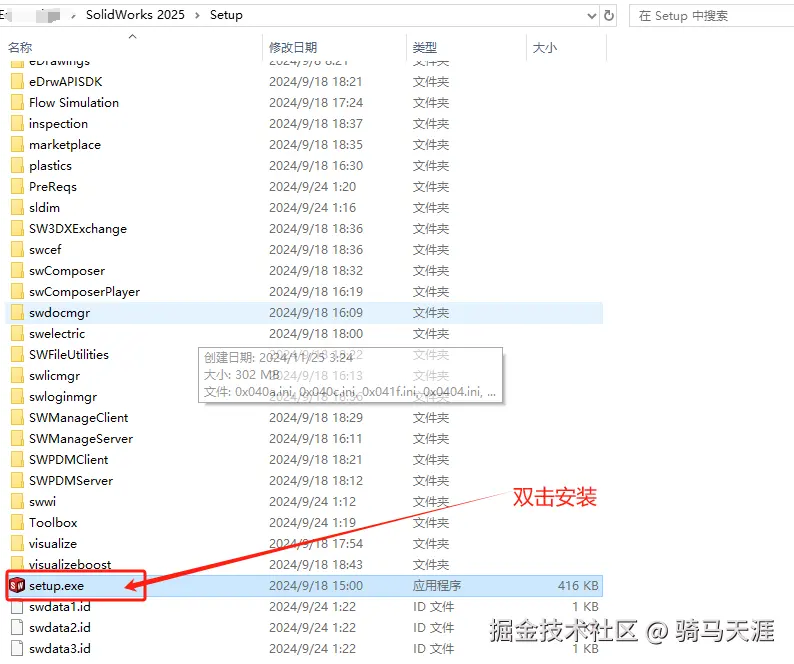Select the swcef folder icon
The height and width of the screenshot is (664, 794).
pyautogui.click(x=17, y=250)
